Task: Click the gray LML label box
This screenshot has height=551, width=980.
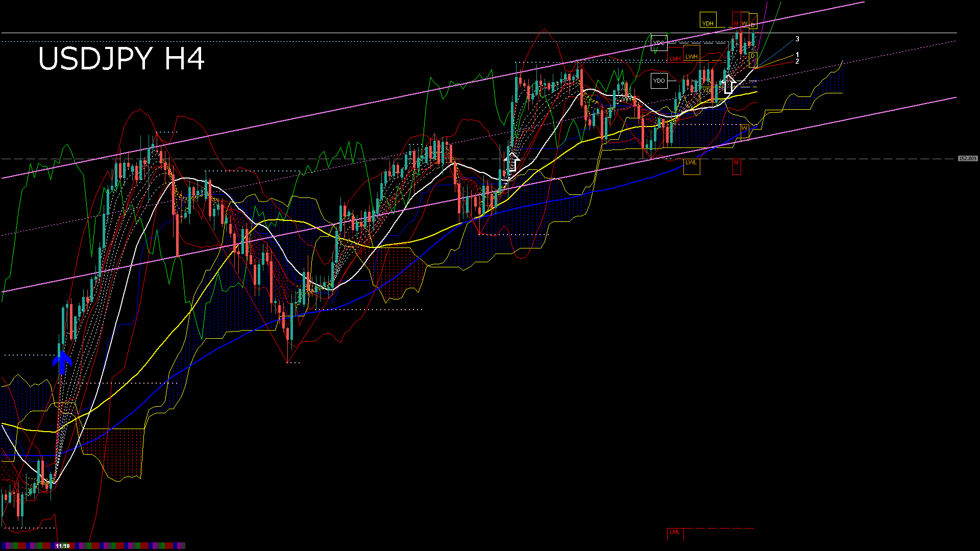Action: (675, 532)
